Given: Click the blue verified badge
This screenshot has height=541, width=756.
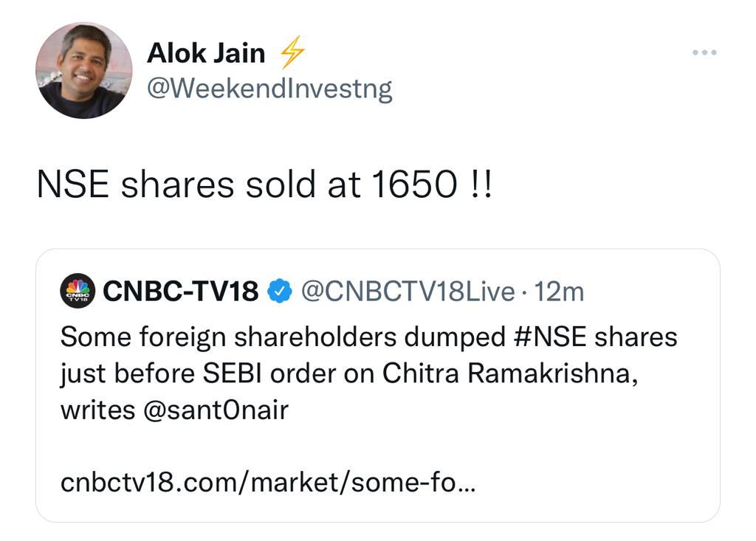Looking at the screenshot, I should (x=279, y=292).
